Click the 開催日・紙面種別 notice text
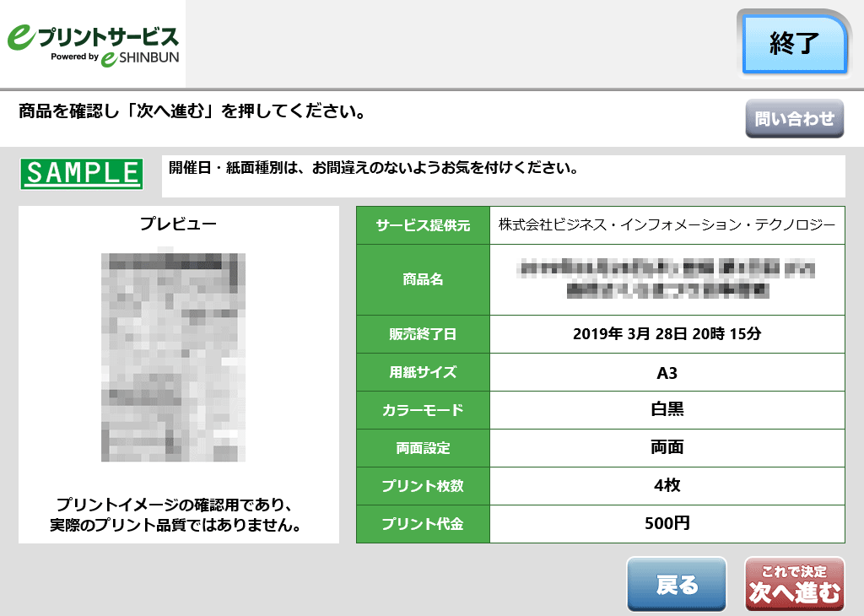The height and width of the screenshot is (616, 864). tap(374, 168)
